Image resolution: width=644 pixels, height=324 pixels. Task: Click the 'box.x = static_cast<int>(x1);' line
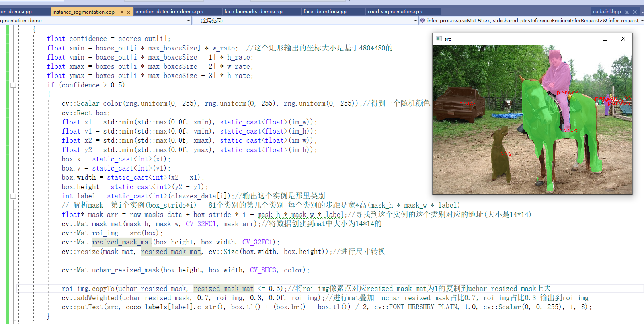116,159
